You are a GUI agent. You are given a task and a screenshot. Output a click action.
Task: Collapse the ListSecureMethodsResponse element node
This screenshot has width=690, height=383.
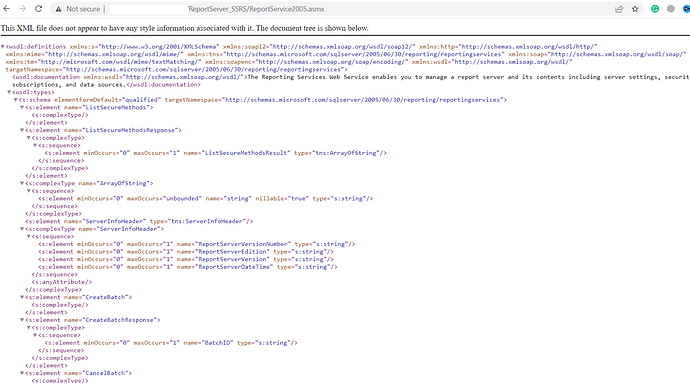pos(22,130)
